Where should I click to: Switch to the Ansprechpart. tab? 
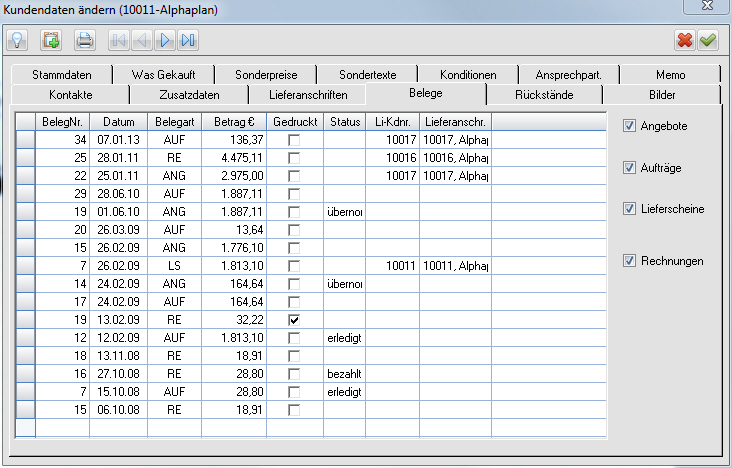[x=569, y=75]
